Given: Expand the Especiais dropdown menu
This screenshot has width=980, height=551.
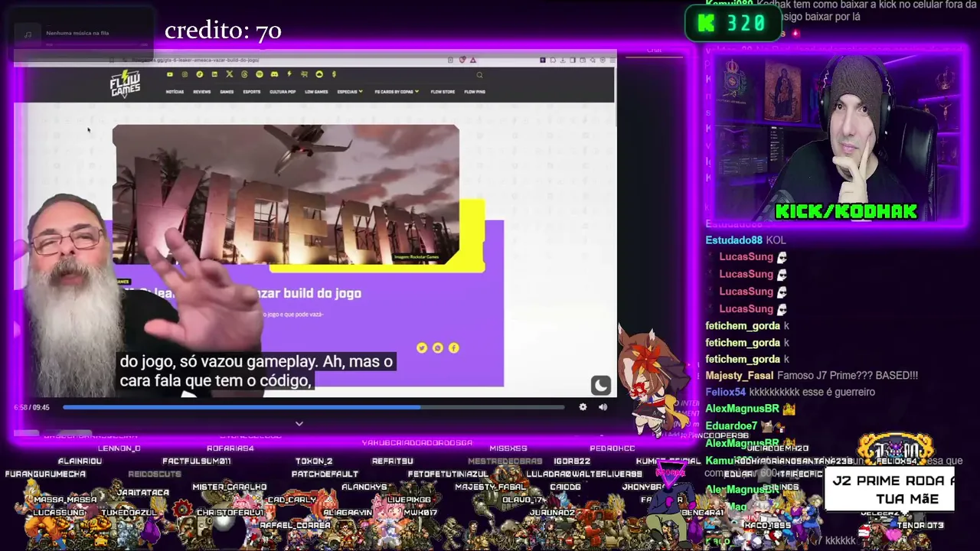Looking at the screenshot, I should [350, 92].
